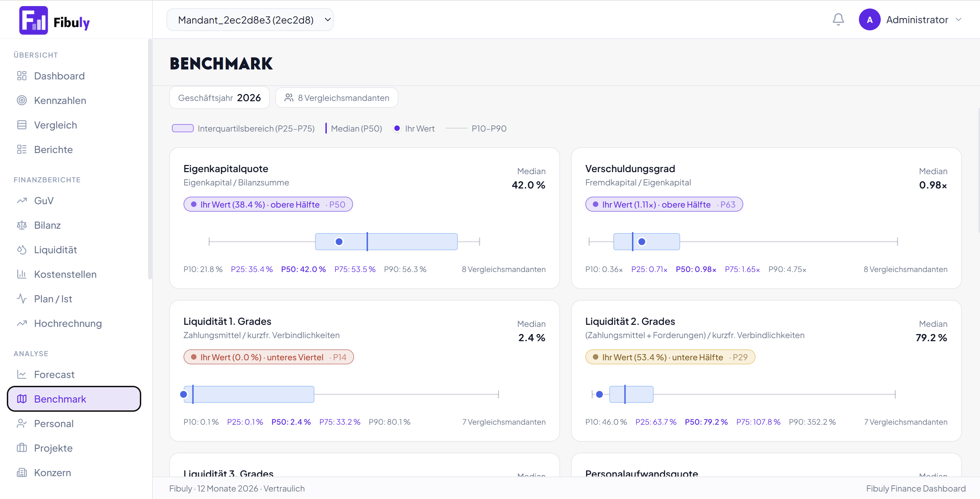Select the Benchmark menu item
Viewport: 980px width, 499px height.
[74, 399]
